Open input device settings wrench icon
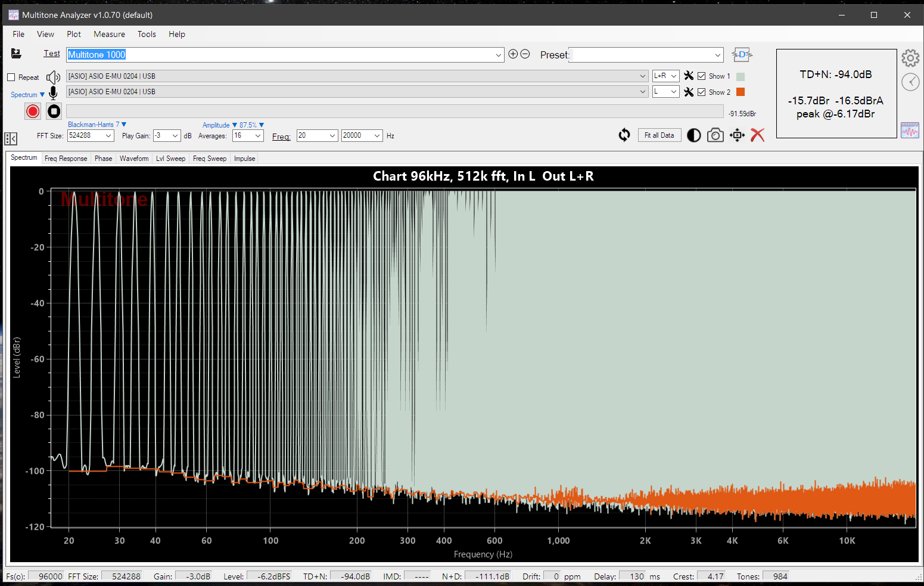This screenshot has height=586, width=924. click(689, 92)
